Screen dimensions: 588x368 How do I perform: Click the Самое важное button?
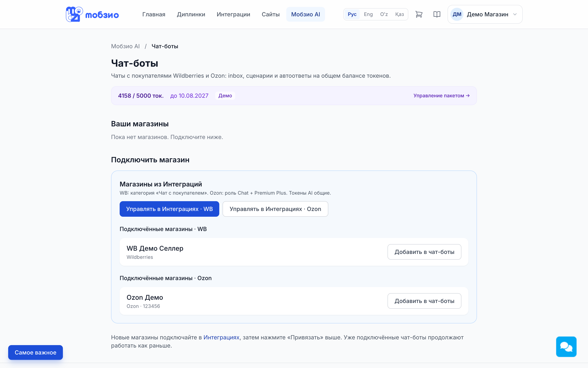coord(36,352)
